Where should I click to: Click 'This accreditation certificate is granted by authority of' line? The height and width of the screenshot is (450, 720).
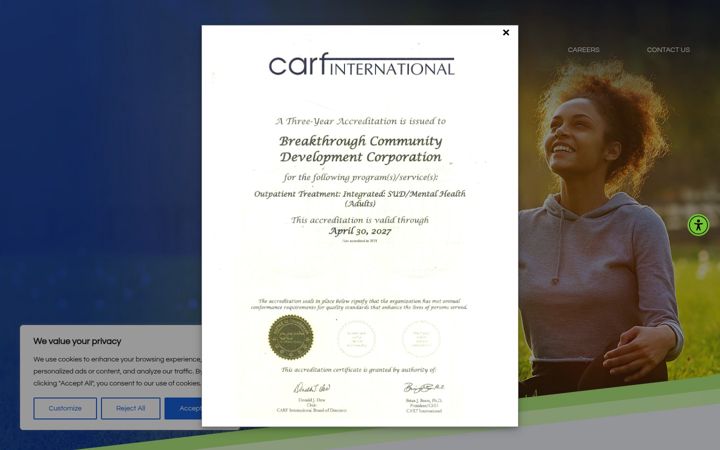pyautogui.click(x=359, y=370)
